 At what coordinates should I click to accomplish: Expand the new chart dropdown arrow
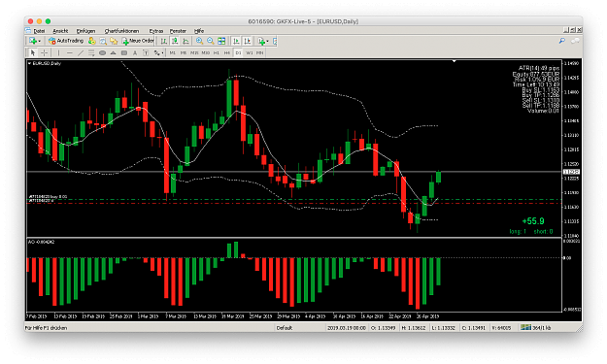point(39,42)
